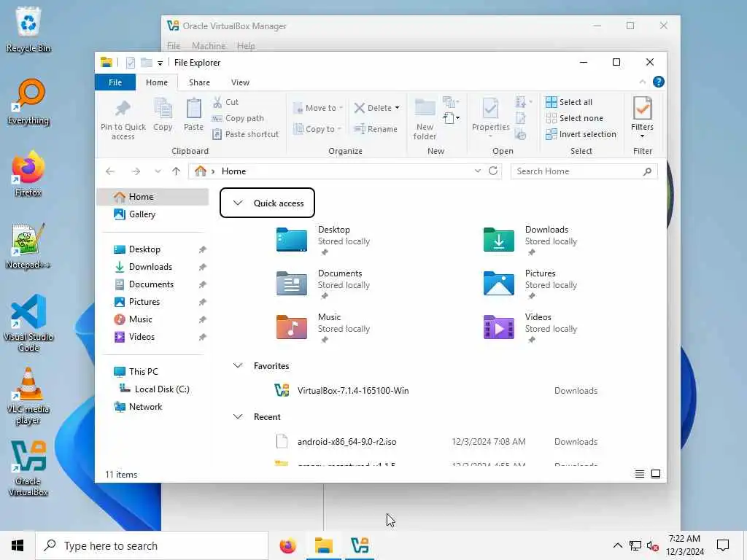
Task: Open the Delete dropdown arrow
Action: pos(398,108)
